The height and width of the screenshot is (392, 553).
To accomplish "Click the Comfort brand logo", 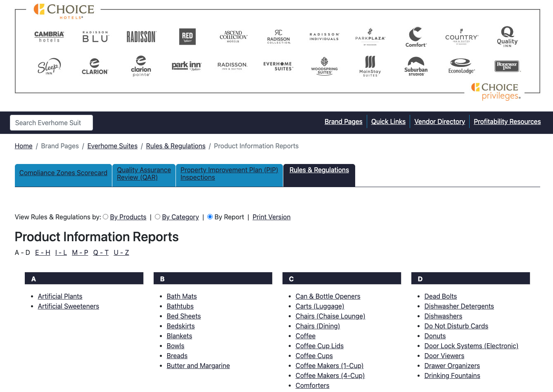I will [x=416, y=37].
